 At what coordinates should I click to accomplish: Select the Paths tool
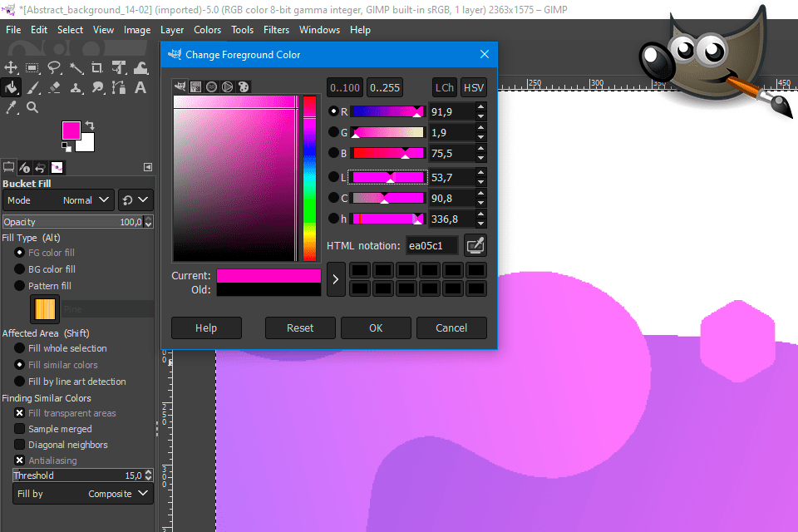(x=119, y=87)
